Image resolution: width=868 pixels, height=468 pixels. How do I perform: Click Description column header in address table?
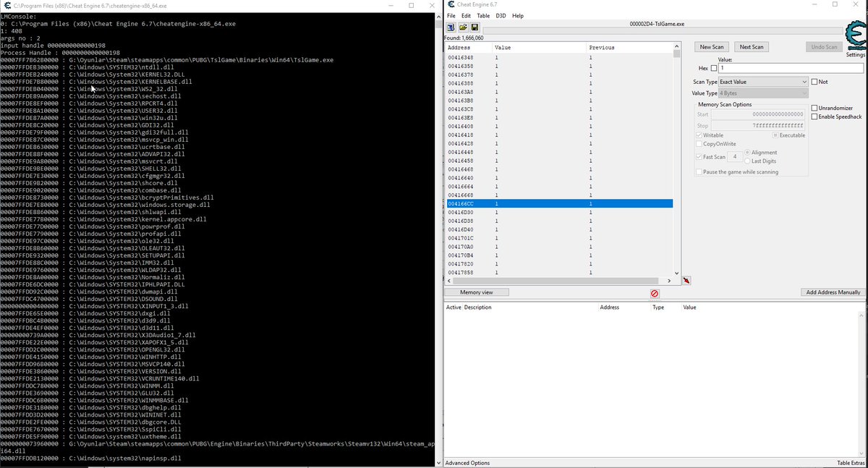pyautogui.click(x=477, y=307)
